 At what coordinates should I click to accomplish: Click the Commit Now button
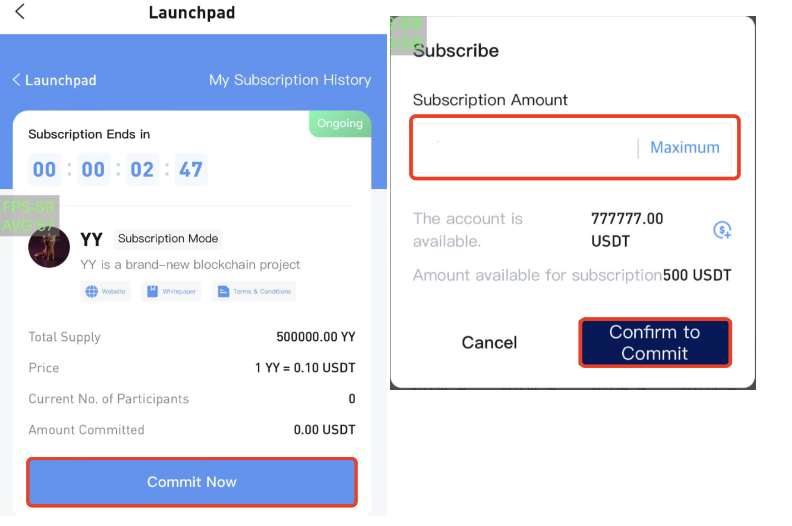[x=192, y=482]
